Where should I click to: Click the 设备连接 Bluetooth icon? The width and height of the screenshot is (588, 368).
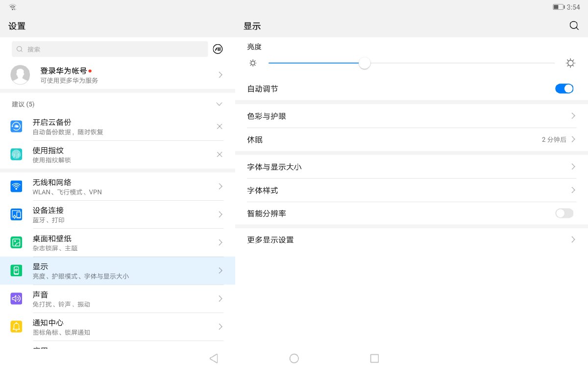[16, 214]
